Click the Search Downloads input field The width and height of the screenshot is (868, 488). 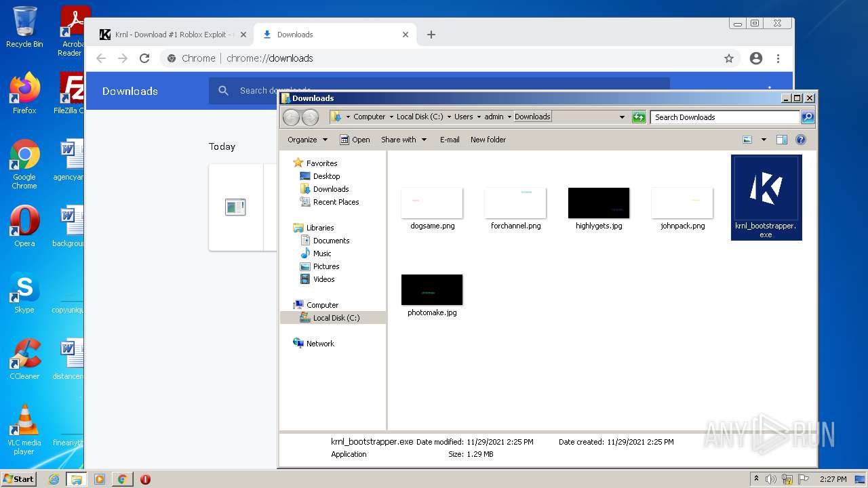[725, 117]
